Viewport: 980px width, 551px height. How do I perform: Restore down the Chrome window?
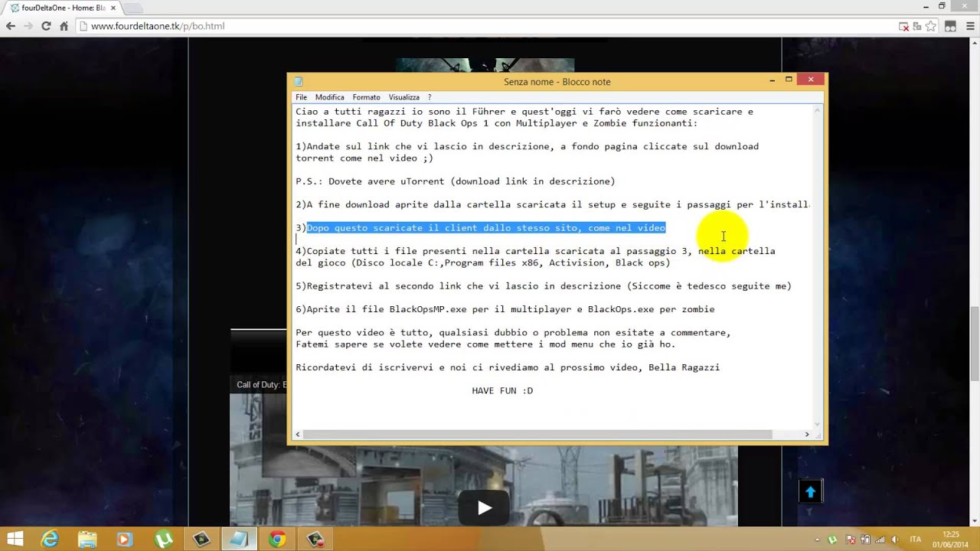[942, 6]
